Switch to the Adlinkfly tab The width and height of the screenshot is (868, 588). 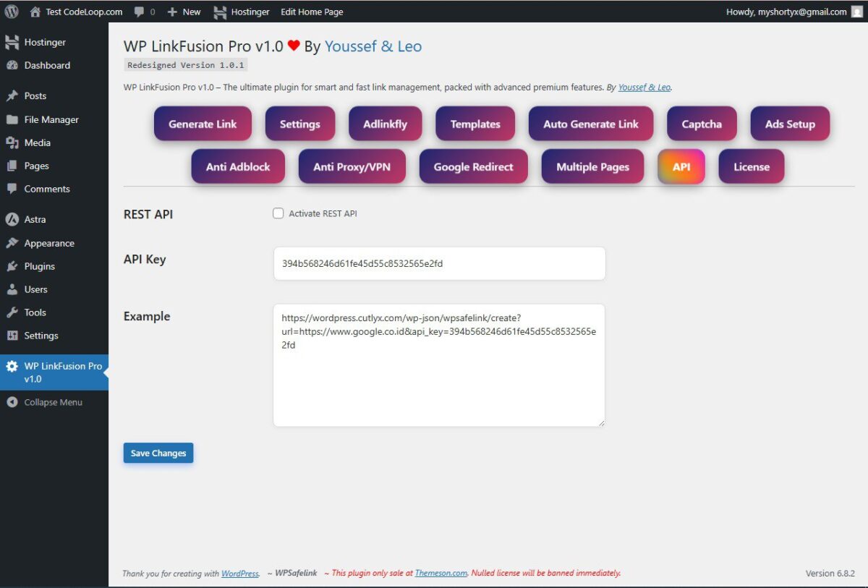point(385,124)
